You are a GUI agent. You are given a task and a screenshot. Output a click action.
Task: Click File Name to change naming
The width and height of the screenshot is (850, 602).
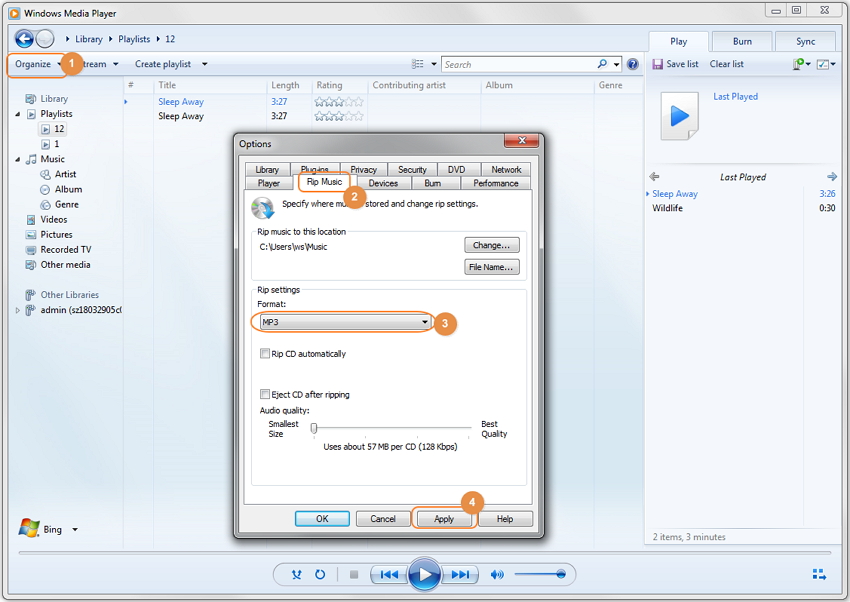[x=494, y=266]
